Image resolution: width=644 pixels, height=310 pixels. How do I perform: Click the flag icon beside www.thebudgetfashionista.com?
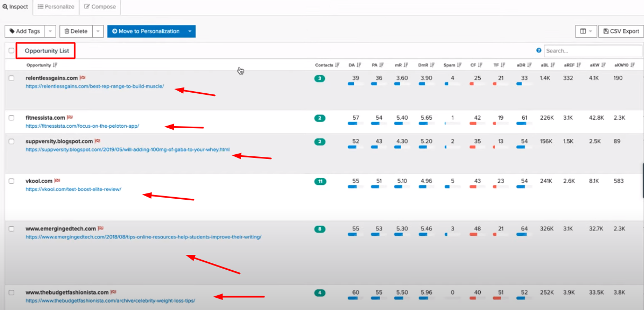(x=113, y=292)
